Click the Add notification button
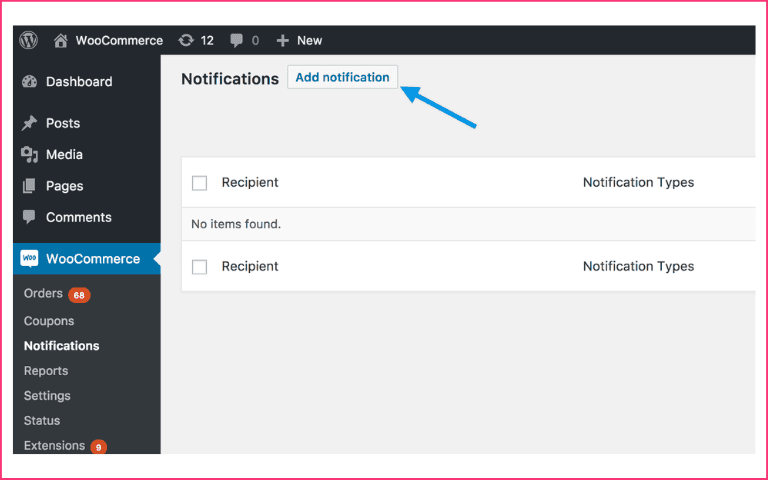Screen dimensions: 768x480 [342, 77]
